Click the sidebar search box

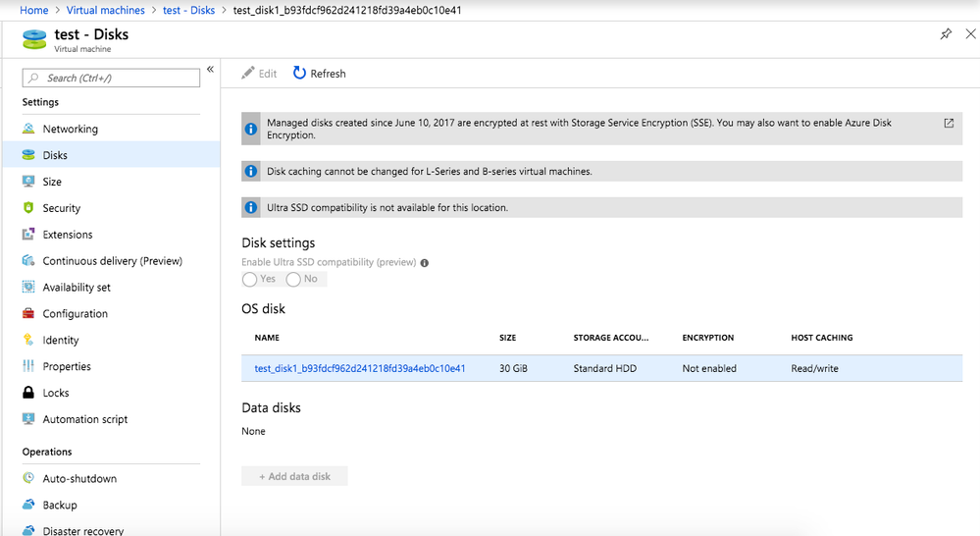(118, 78)
